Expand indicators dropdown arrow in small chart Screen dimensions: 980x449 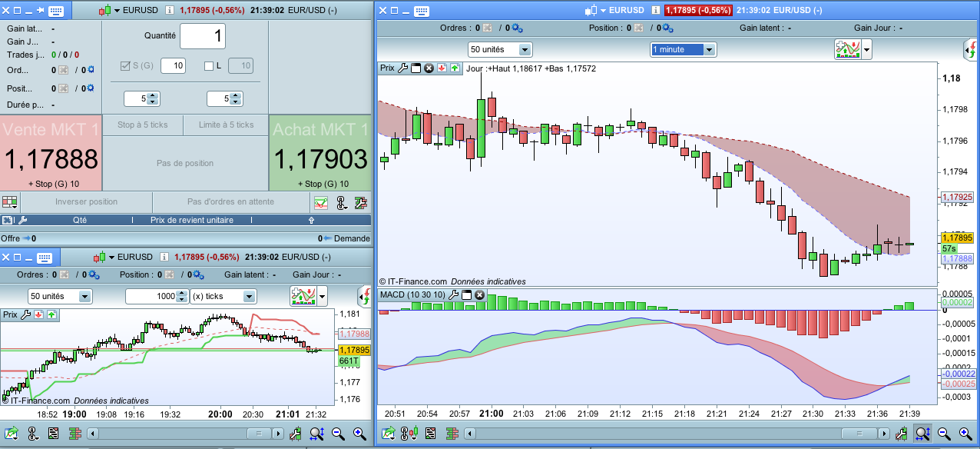(322, 296)
